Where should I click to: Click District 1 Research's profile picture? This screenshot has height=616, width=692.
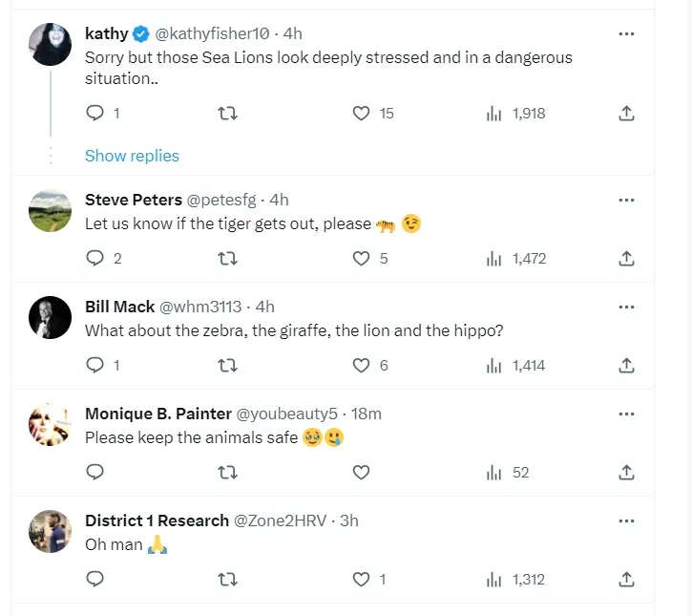(x=50, y=532)
